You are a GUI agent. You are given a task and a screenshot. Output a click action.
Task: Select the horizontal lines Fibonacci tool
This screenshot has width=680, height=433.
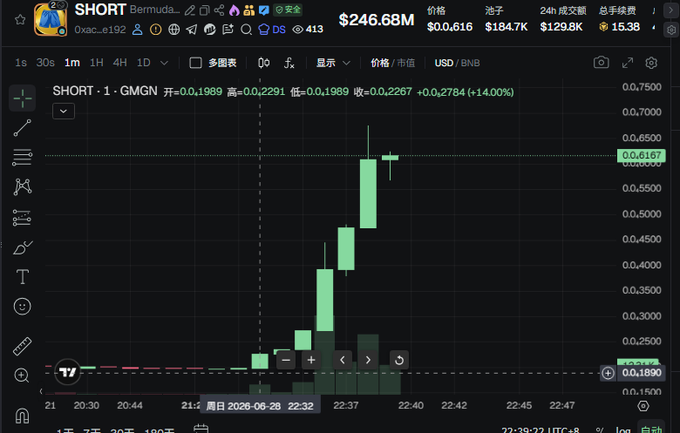[x=22, y=157]
